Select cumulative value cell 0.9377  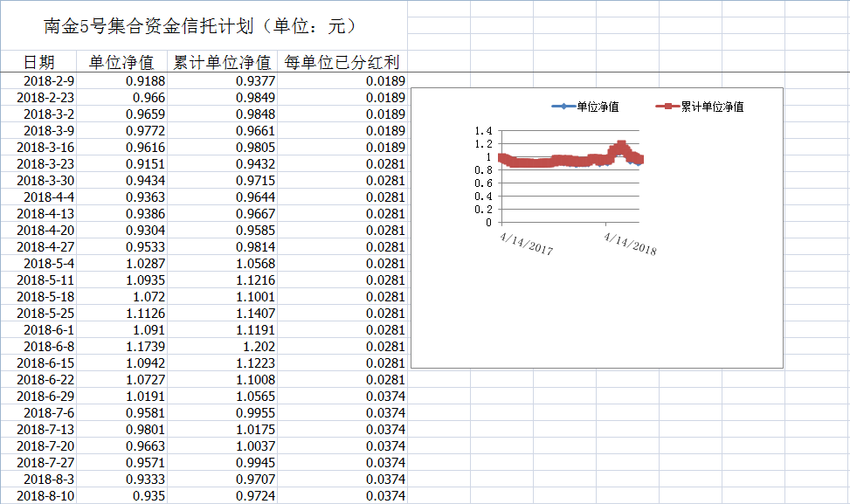(x=222, y=80)
